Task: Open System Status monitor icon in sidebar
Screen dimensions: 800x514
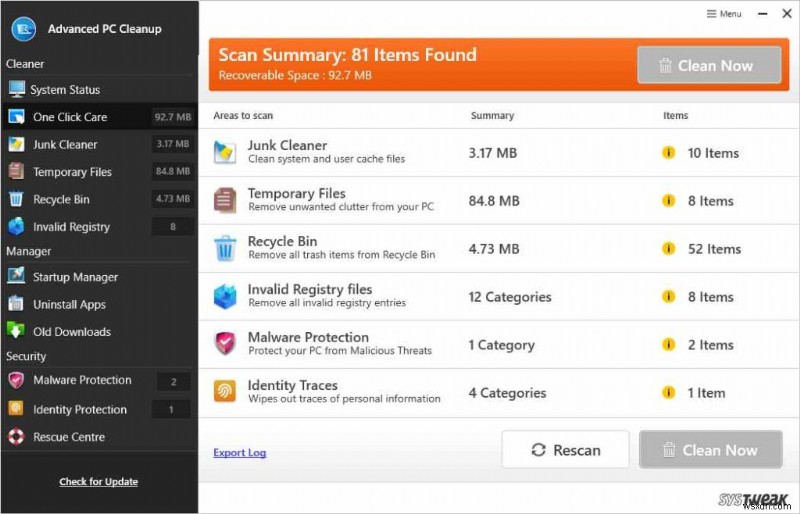Action: coord(16,89)
